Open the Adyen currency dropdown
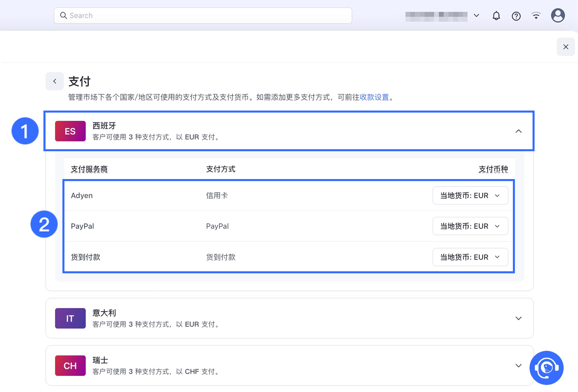 tap(470, 196)
